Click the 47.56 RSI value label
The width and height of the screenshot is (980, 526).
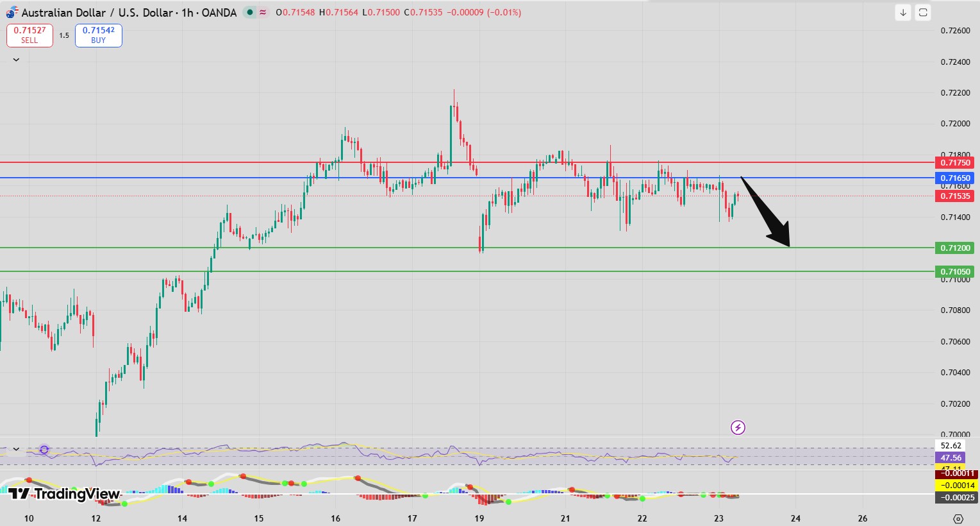[x=951, y=457]
